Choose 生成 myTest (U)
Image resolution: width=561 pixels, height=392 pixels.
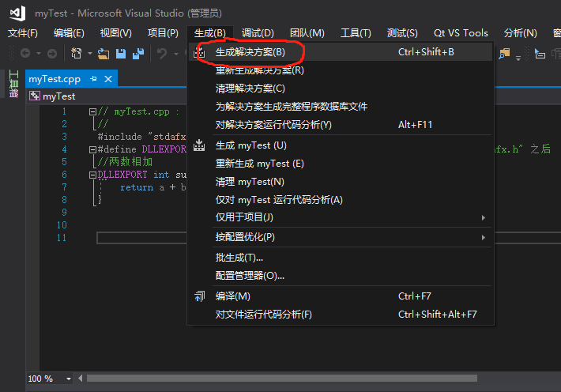[341, 145]
